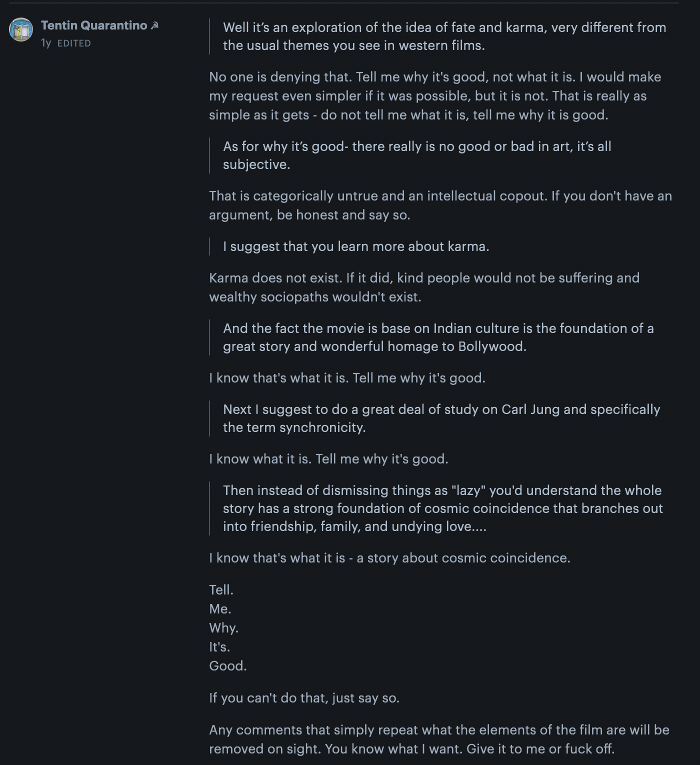Click the 'story about cosmic coincidence' reply line
The height and width of the screenshot is (765, 700).
pos(389,558)
